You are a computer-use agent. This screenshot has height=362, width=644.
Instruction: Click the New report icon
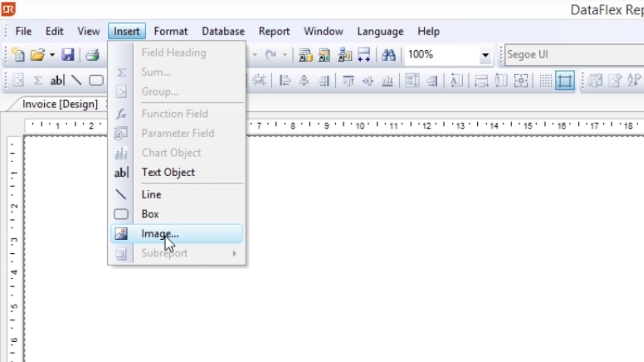click(18, 55)
